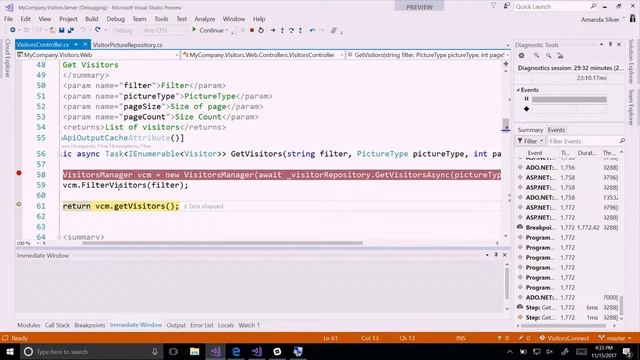
Task: Open the Watch 1 tab
Action: tap(249, 325)
